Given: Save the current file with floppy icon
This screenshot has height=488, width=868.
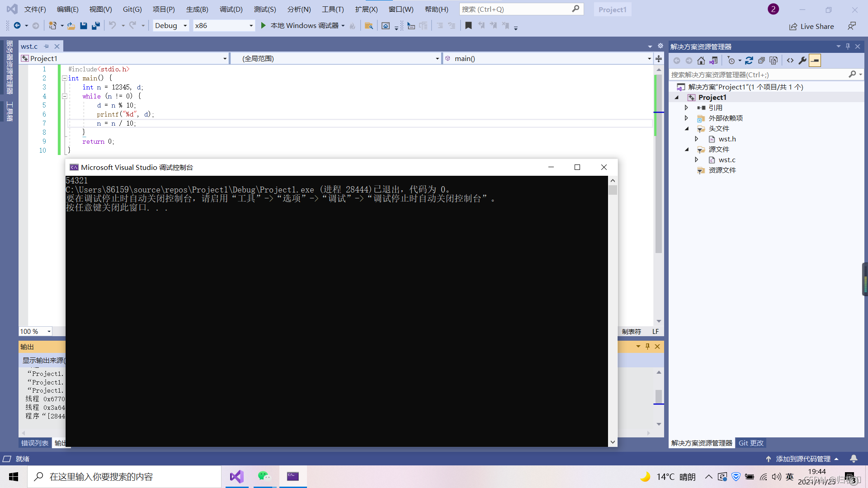Looking at the screenshot, I should (x=84, y=26).
